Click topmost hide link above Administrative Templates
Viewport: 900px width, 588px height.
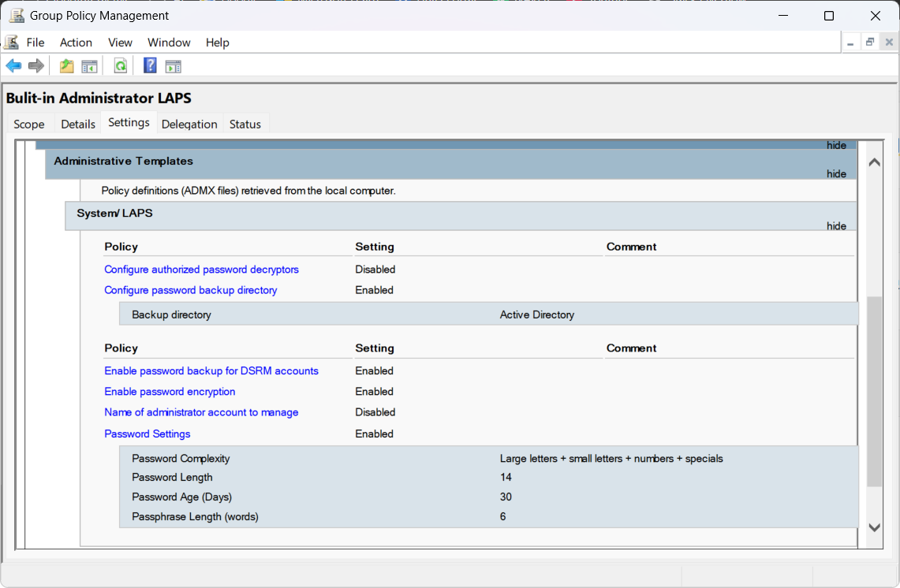tap(836, 145)
